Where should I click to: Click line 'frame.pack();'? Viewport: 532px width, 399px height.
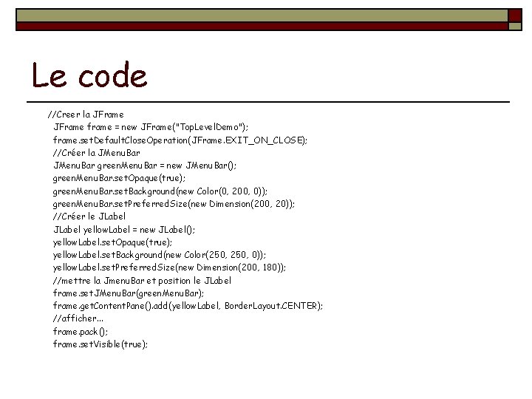[x=81, y=332]
